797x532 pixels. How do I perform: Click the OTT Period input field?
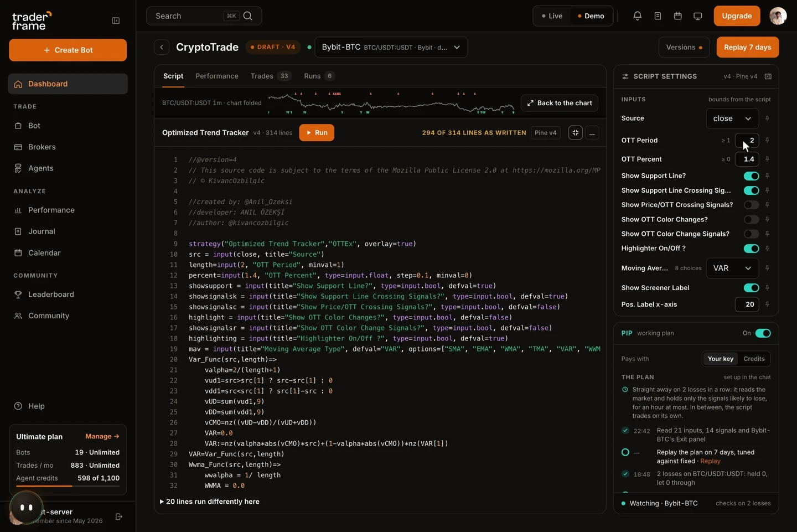[x=747, y=141]
